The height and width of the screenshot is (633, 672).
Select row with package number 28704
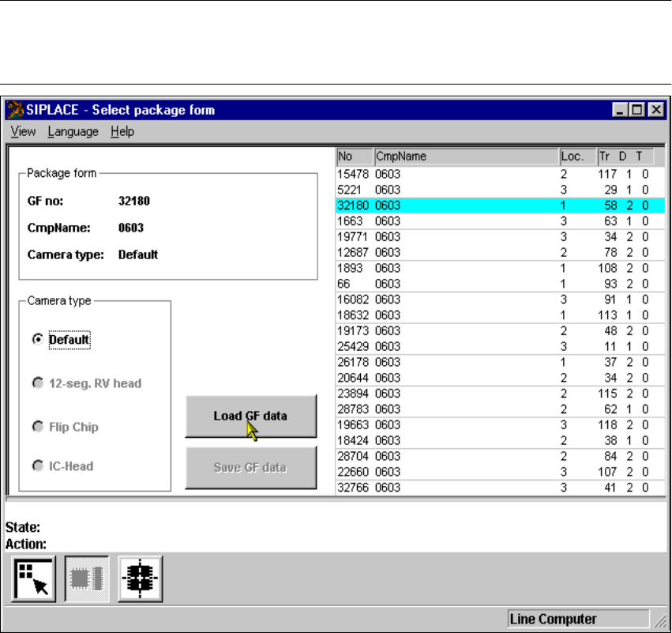(500, 456)
